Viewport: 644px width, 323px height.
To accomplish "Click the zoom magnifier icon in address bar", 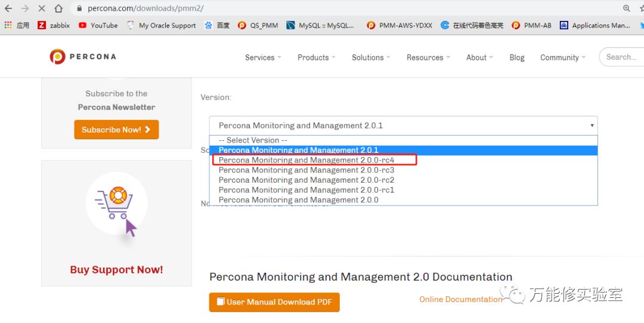I will tap(626, 8).
